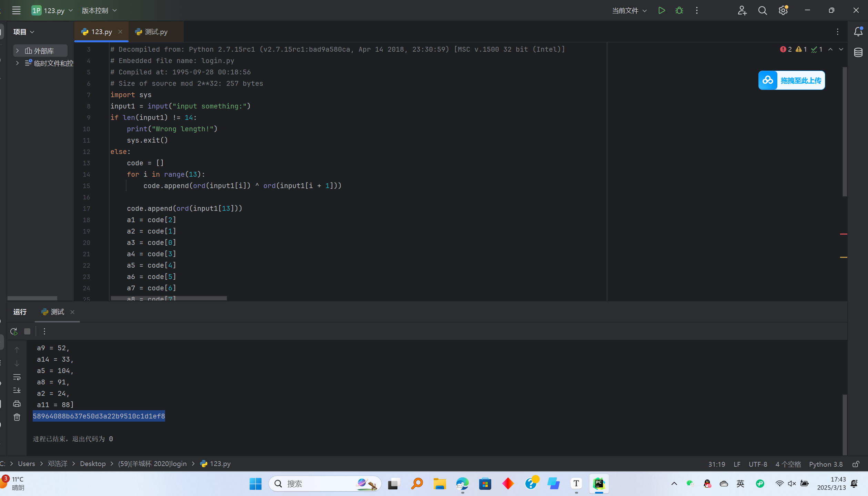Image resolution: width=868 pixels, height=496 pixels.
Task: Close the 测试 run tab
Action: point(72,312)
